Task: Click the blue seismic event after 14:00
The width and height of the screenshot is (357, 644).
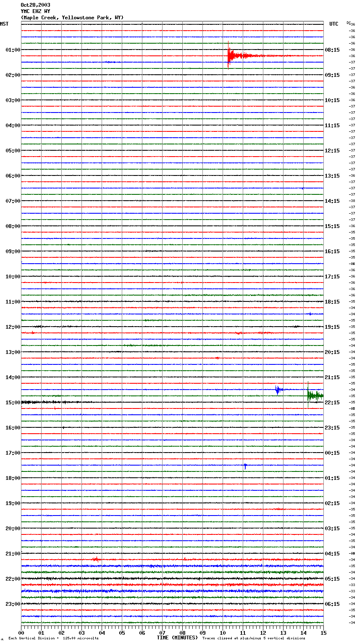Action: (x=278, y=390)
